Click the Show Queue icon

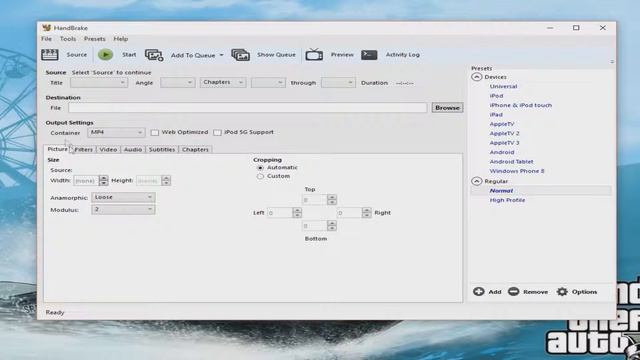[240, 55]
